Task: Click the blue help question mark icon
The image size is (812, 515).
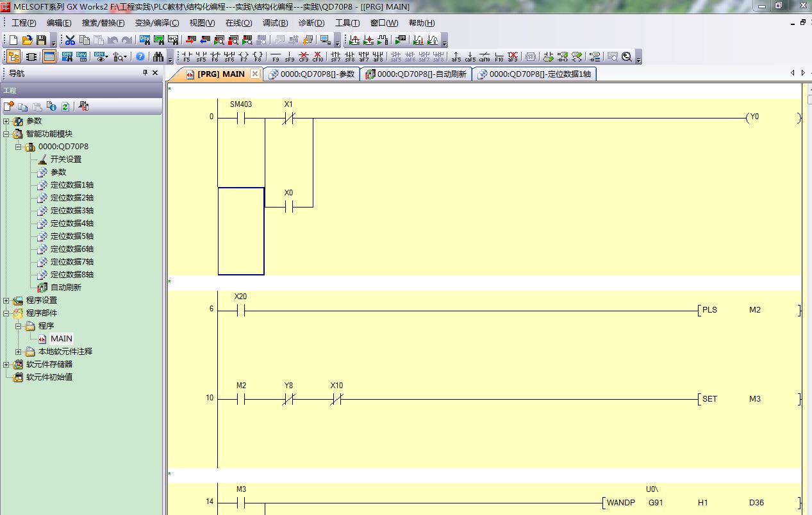Action: click(x=140, y=56)
